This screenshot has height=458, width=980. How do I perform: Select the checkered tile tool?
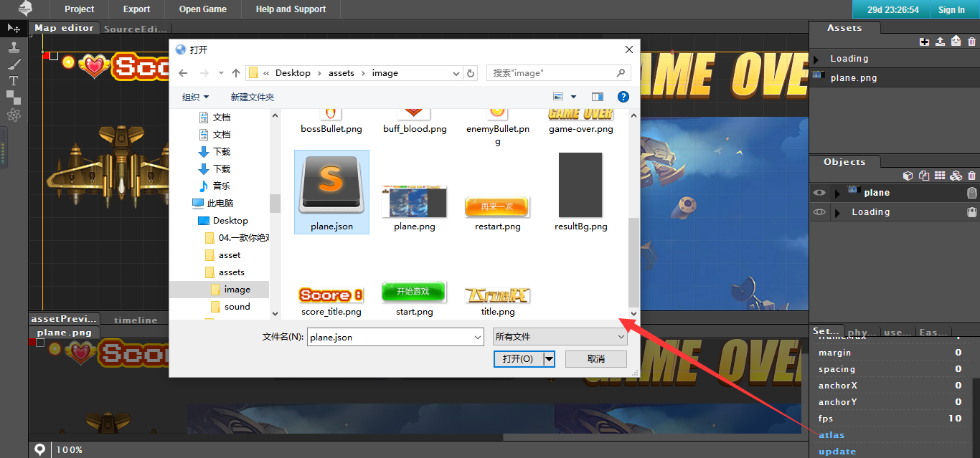[14, 97]
